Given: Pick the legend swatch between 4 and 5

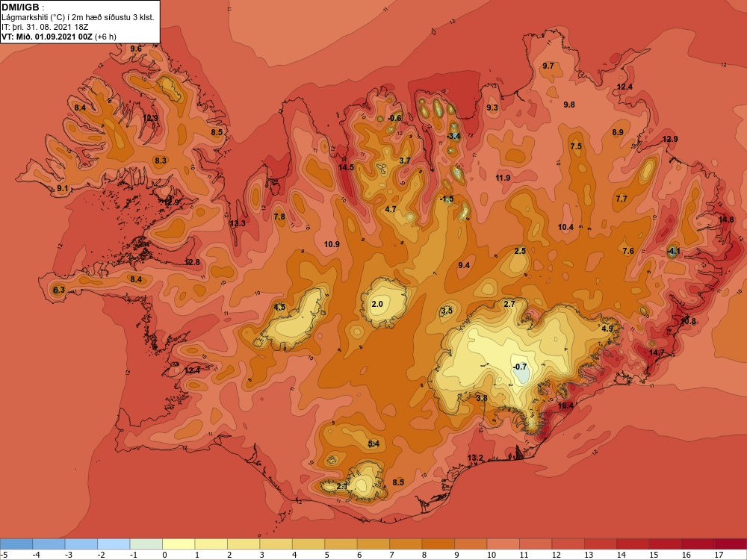Looking at the screenshot, I should click(309, 544).
